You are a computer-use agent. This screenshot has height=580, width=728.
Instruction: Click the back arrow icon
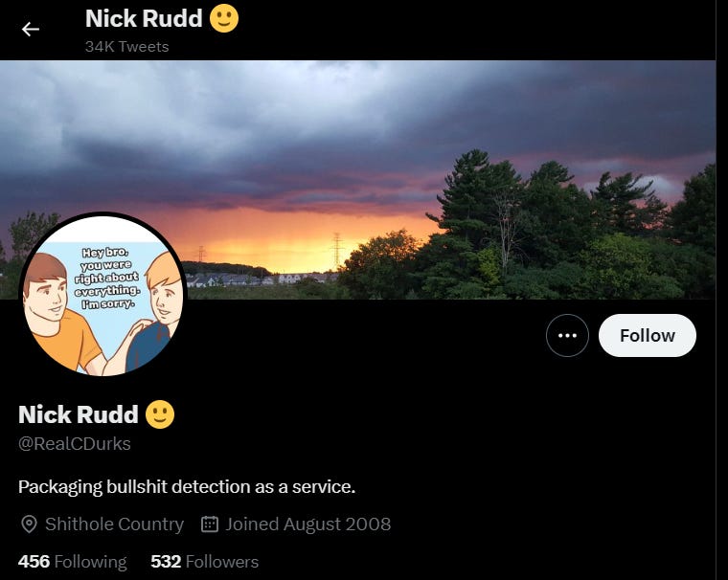coord(31,30)
